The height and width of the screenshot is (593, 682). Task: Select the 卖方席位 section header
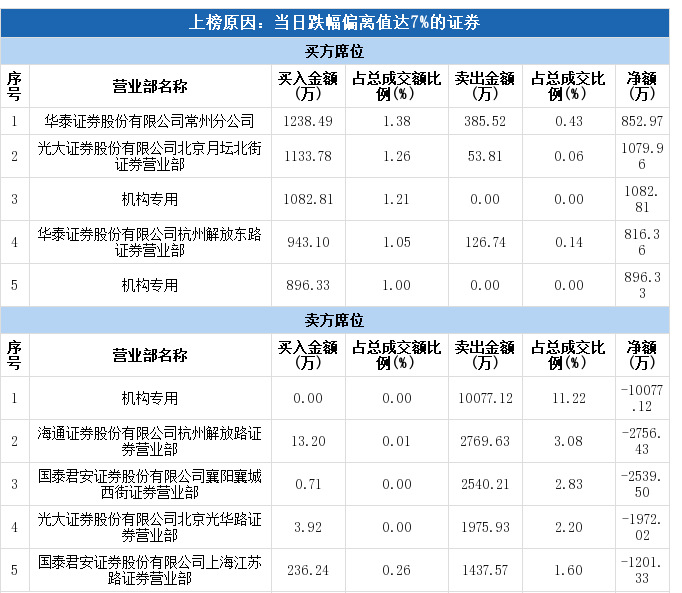(x=334, y=320)
